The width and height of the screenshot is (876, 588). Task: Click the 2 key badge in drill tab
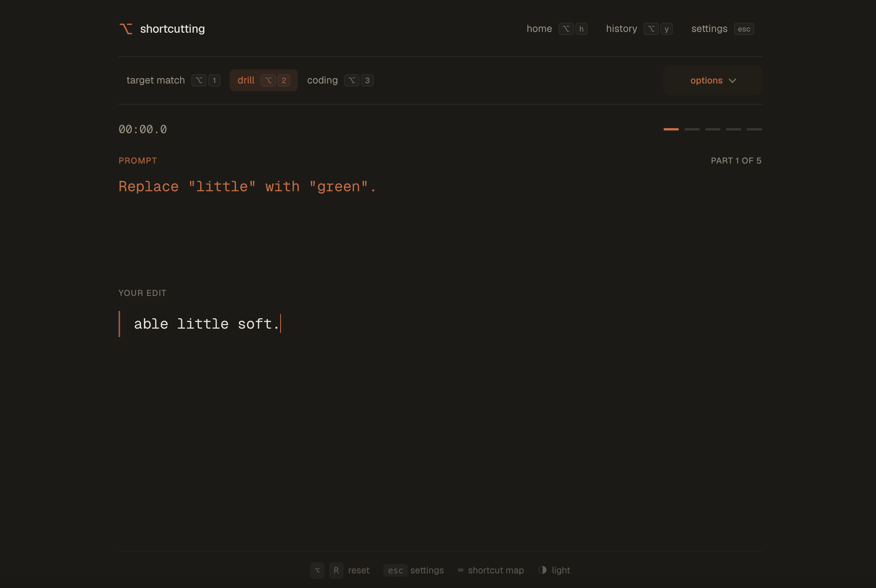point(284,80)
